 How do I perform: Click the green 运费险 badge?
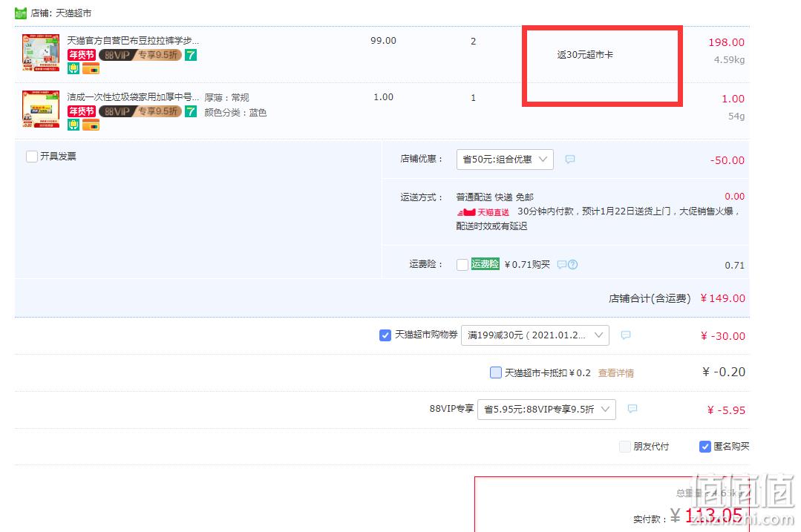point(485,264)
